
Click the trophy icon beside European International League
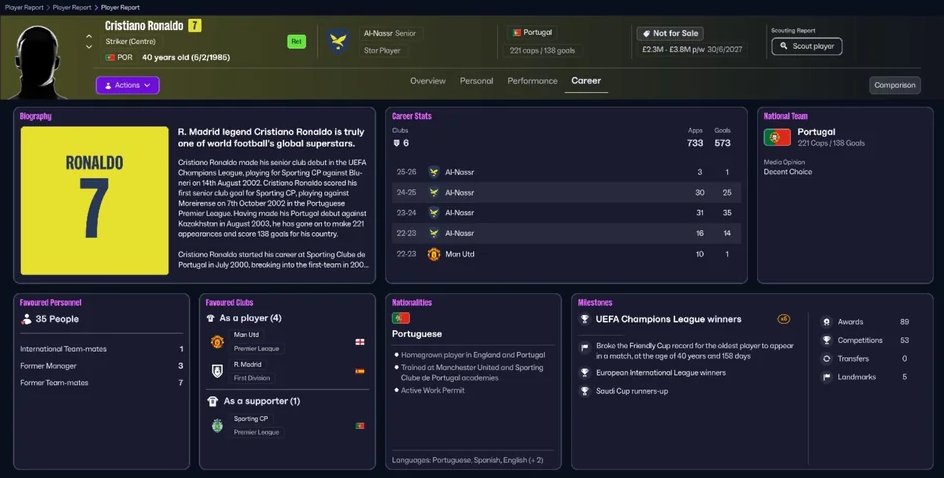pos(584,373)
